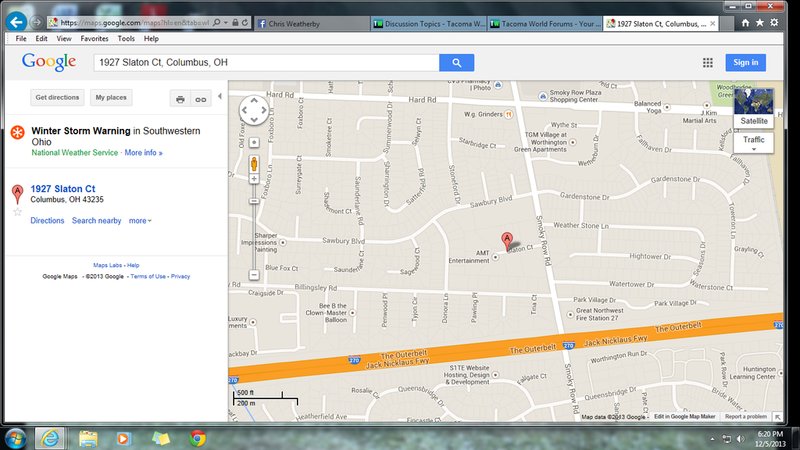Click the W.g. Grinders restaurant icon
The height and width of the screenshot is (450, 800).
509,115
